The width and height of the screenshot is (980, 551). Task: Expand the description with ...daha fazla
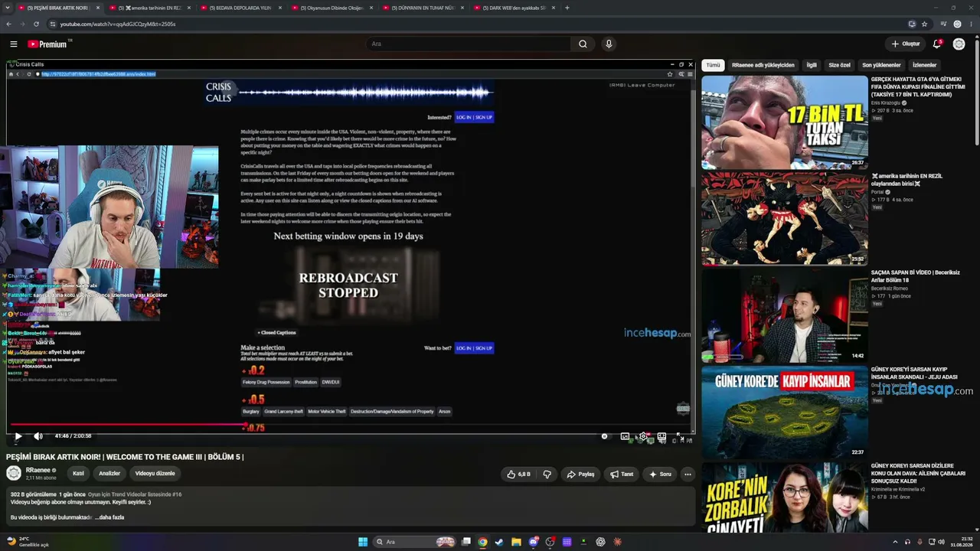(x=109, y=517)
